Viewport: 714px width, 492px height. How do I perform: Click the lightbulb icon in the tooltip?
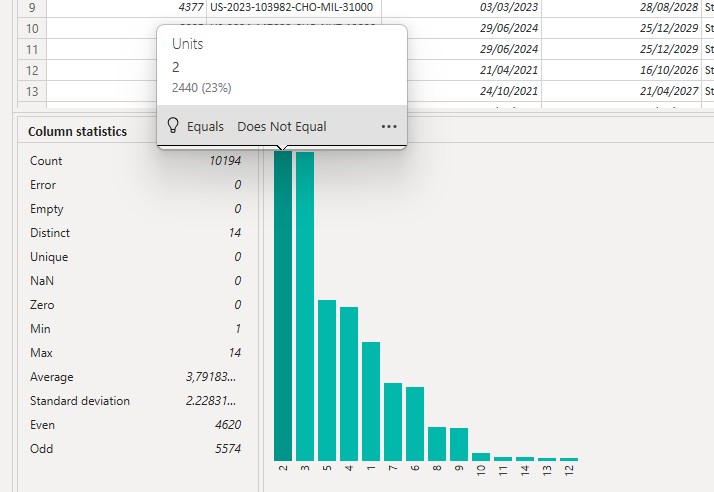[173, 125]
